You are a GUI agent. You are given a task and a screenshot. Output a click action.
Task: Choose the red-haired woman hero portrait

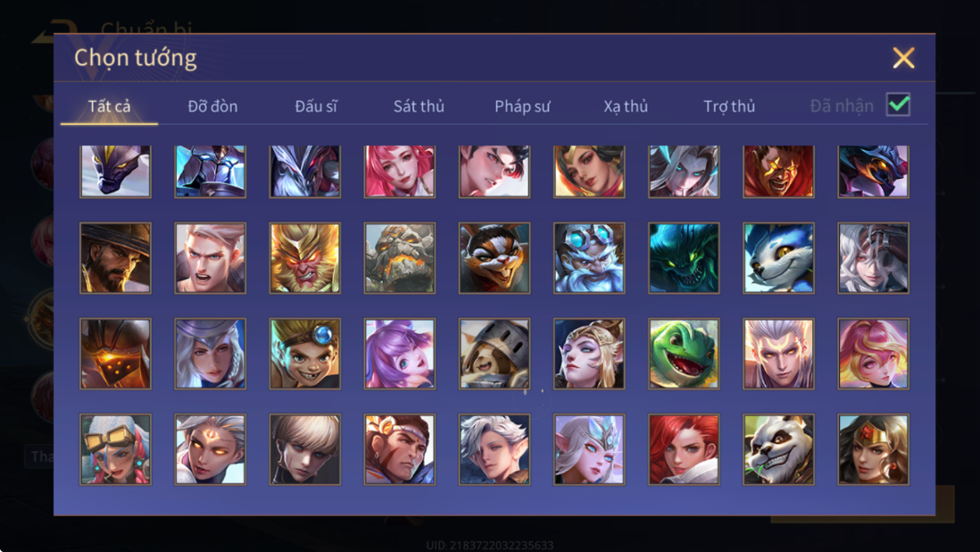(x=684, y=449)
